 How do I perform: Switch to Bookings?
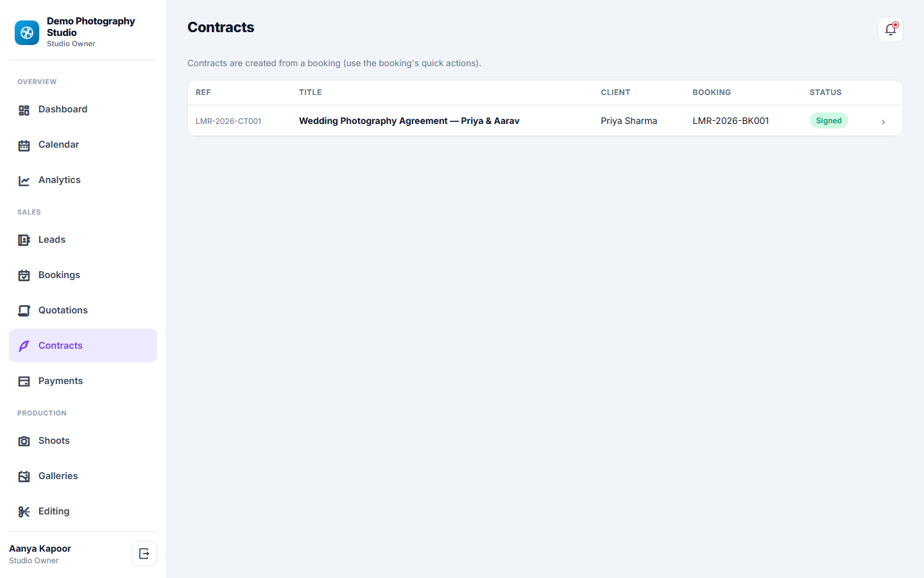click(x=83, y=275)
